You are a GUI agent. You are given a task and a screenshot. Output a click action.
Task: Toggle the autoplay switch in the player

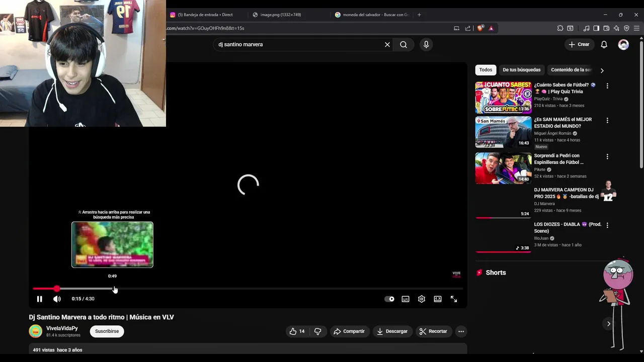pos(389,299)
